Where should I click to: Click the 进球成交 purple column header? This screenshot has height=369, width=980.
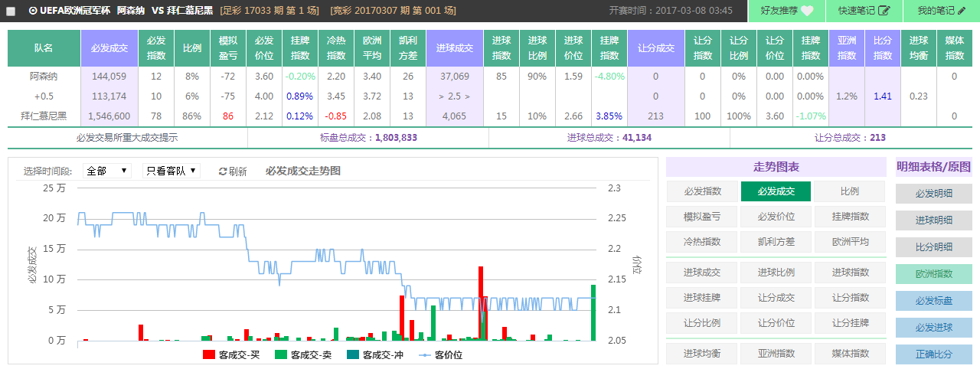coord(455,48)
